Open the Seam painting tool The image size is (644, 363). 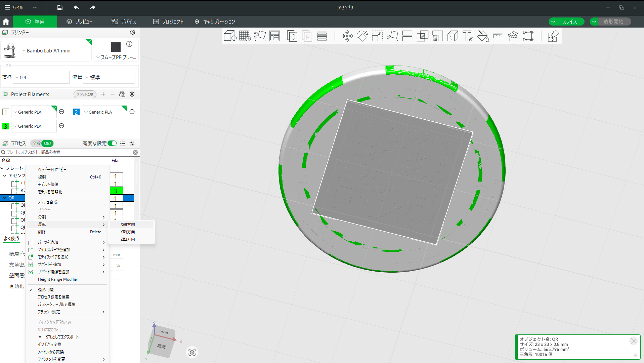click(453, 36)
